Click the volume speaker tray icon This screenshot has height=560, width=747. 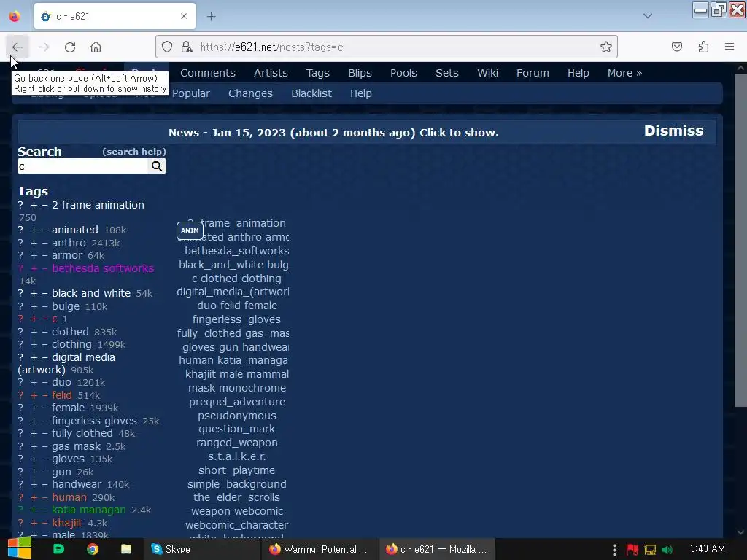point(667,550)
